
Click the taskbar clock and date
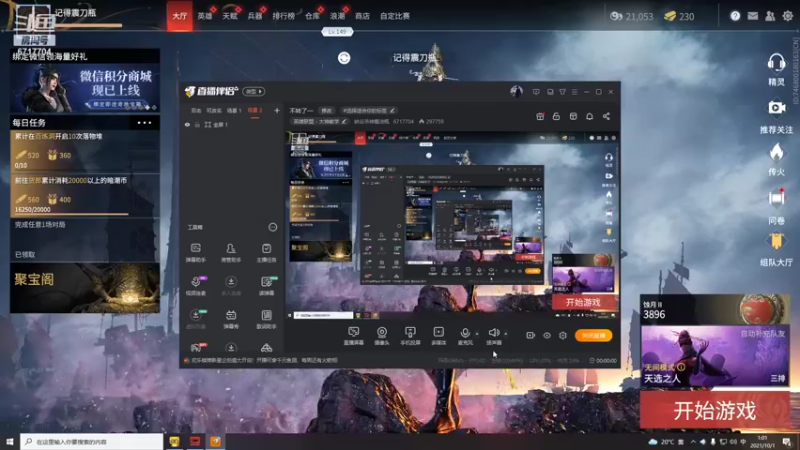point(762,441)
